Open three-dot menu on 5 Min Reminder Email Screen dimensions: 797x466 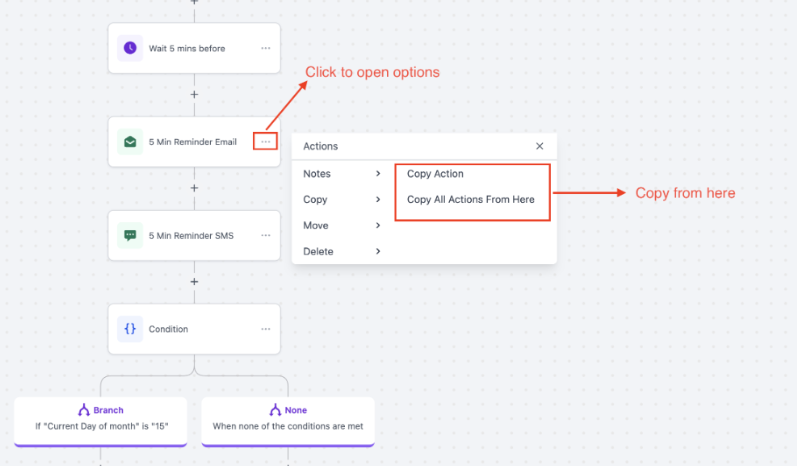click(265, 142)
